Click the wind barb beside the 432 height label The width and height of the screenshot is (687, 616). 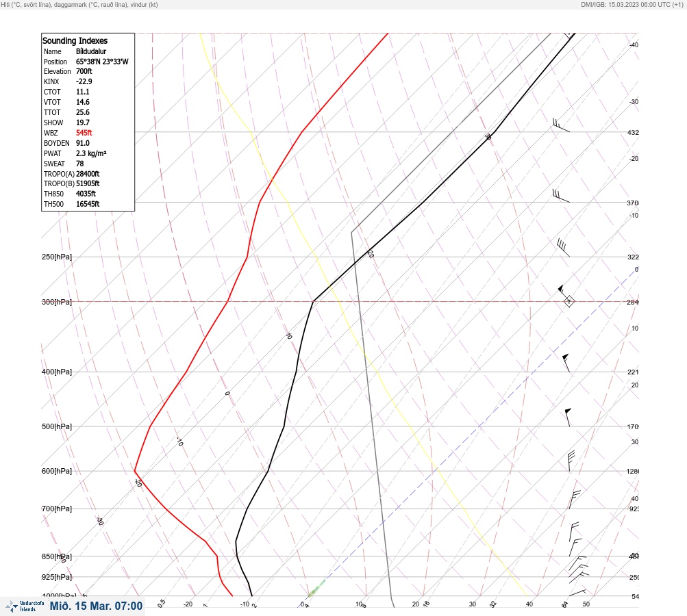[x=561, y=125]
